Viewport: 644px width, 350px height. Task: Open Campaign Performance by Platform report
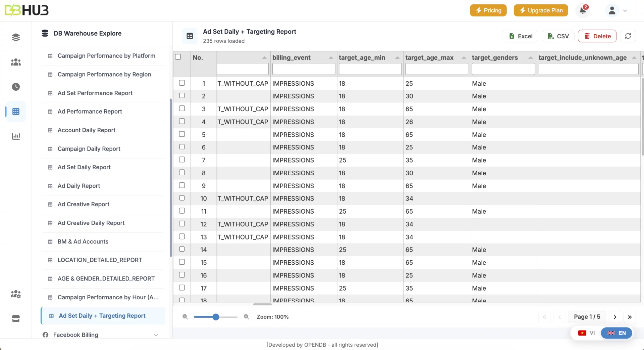pyautogui.click(x=106, y=56)
